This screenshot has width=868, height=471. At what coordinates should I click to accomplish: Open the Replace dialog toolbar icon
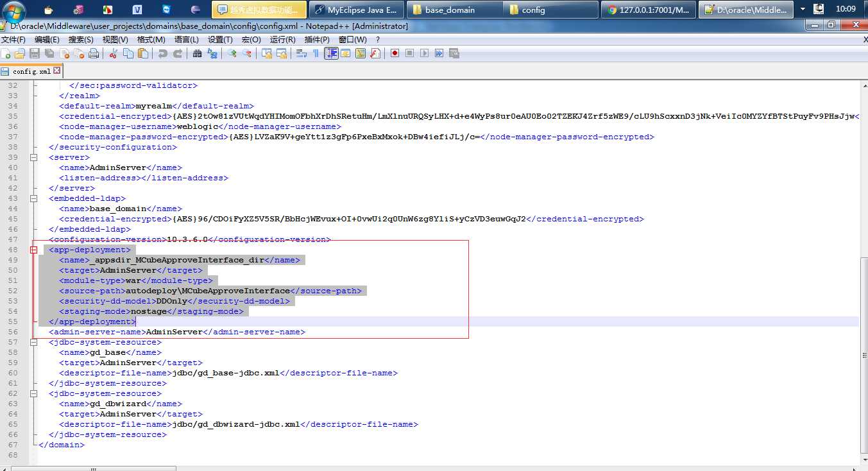coord(212,53)
